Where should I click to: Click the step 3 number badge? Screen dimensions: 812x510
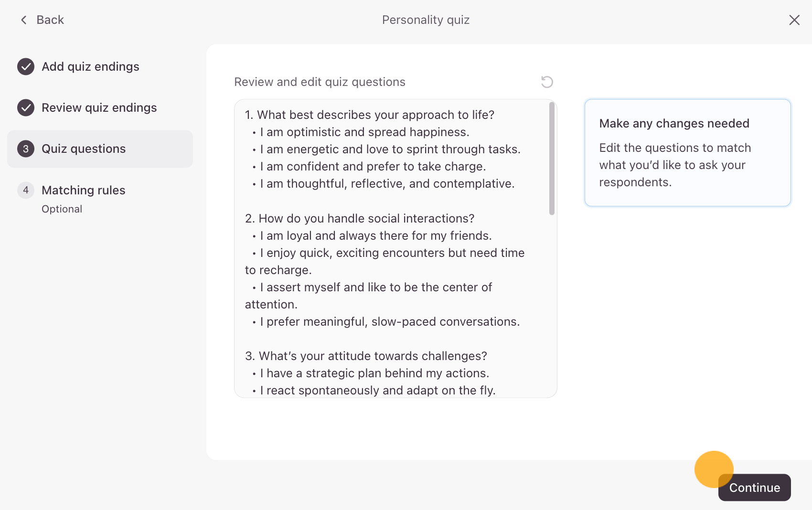point(26,149)
